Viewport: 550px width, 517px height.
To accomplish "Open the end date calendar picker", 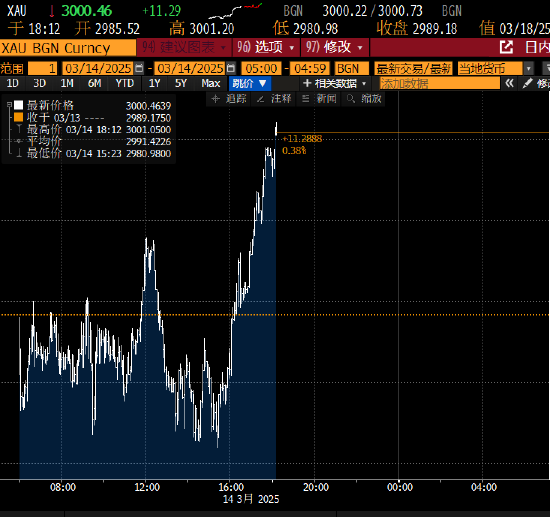I will pyautogui.click(x=231, y=68).
